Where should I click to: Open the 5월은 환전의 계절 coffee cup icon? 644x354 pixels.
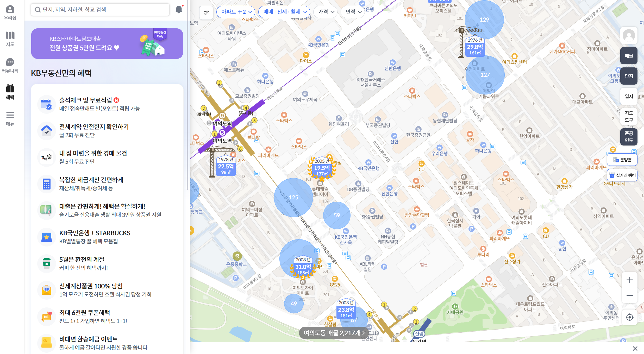coord(47,264)
